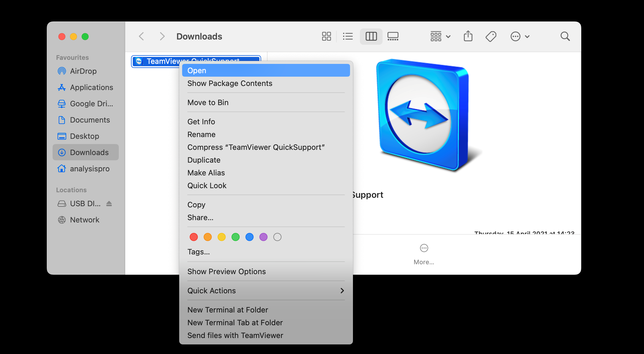This screenshot has height=354, width=644.
Task: Choose Show Preview Options
Action: click(x=266, y=272)
